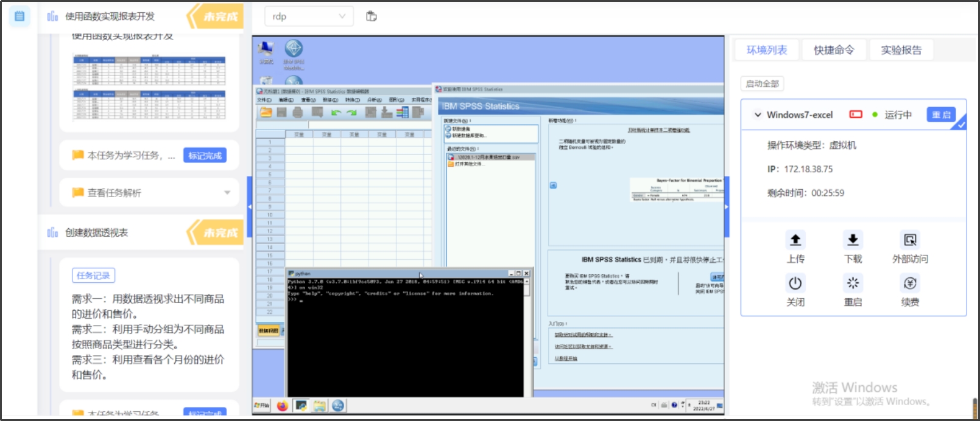Image resolution: width=980 pixels, height=421 pixels.
Task: Click the Redo green arrow in SPSS toolbar
Action: pyautogui.click(x=351, y=113)
